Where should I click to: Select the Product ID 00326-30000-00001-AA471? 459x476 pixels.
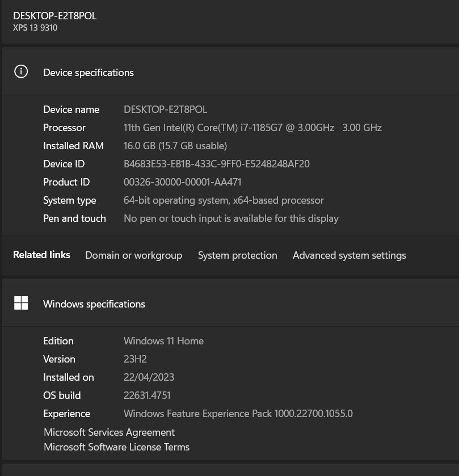click(182, 182)
